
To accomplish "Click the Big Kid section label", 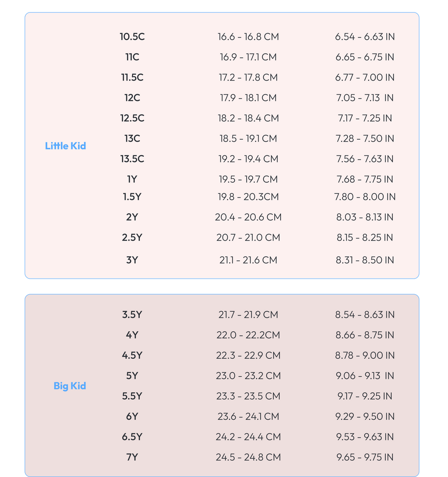I will 70,386.
